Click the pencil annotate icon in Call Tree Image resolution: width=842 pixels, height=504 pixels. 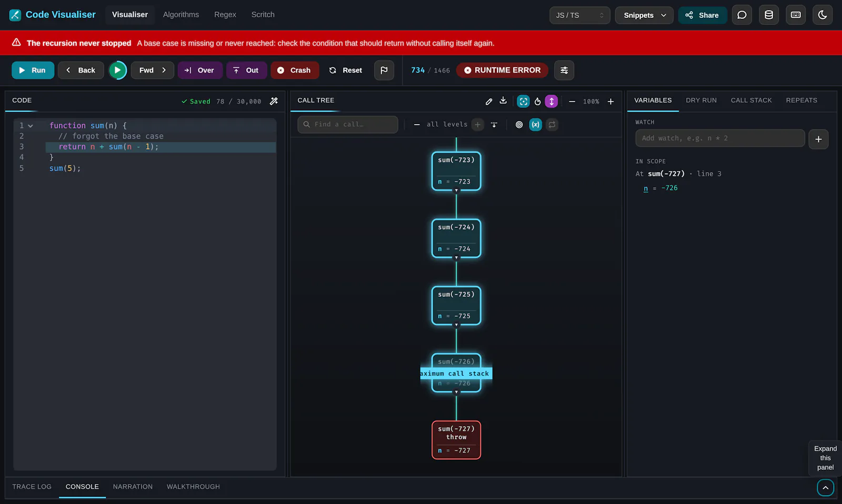click(x=489, y=102)
